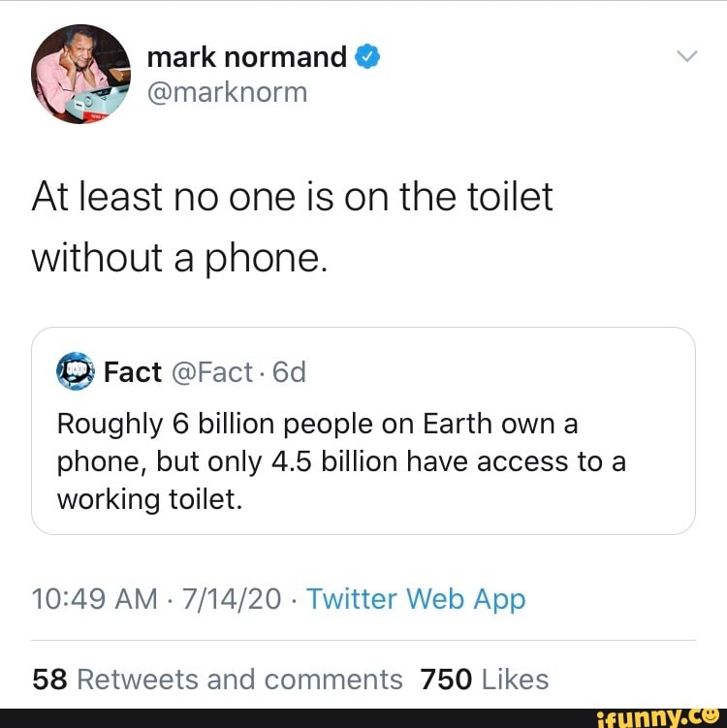Click the Retweets and comments label

[239, 680]
